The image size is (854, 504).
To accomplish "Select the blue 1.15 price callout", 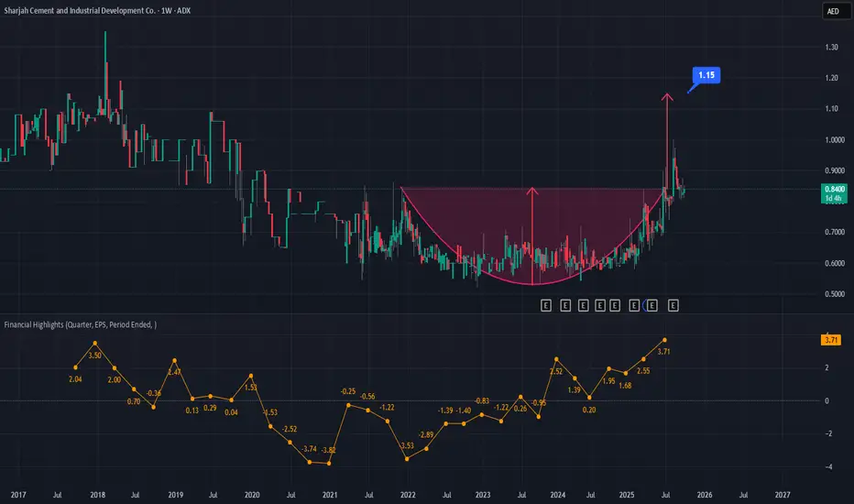I will pos(706,75).
